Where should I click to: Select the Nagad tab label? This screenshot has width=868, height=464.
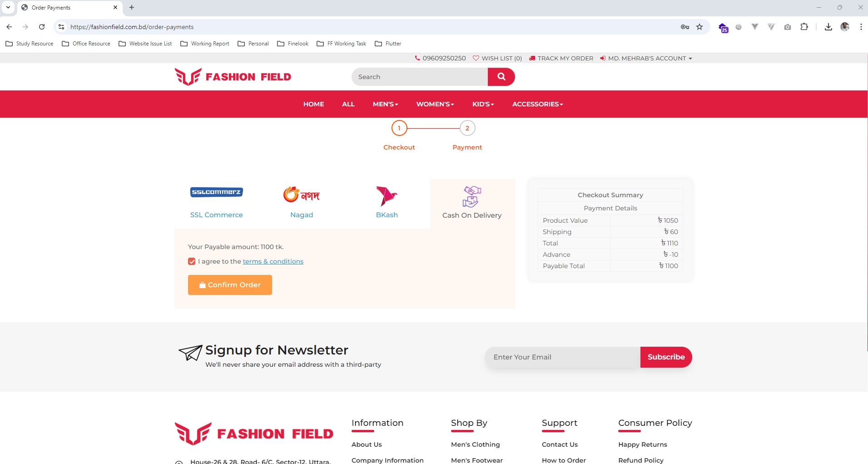pyautogui.click(x=302, y=215)
